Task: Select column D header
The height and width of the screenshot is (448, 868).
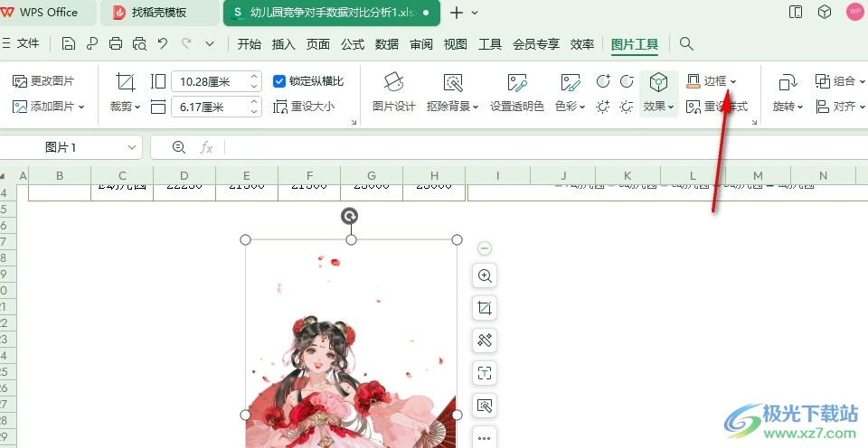Action: click(184, 175)
